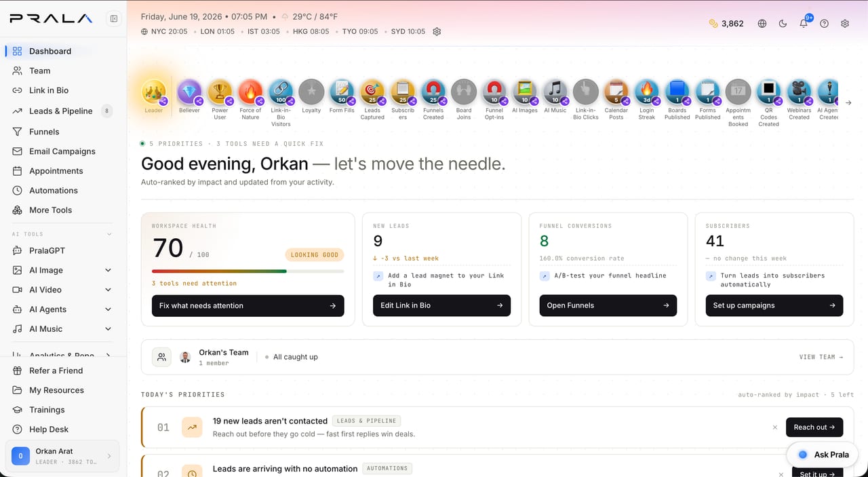
Task: Expand the AI Video submenu
Action: pyautogui.click(x=108, y=290)
